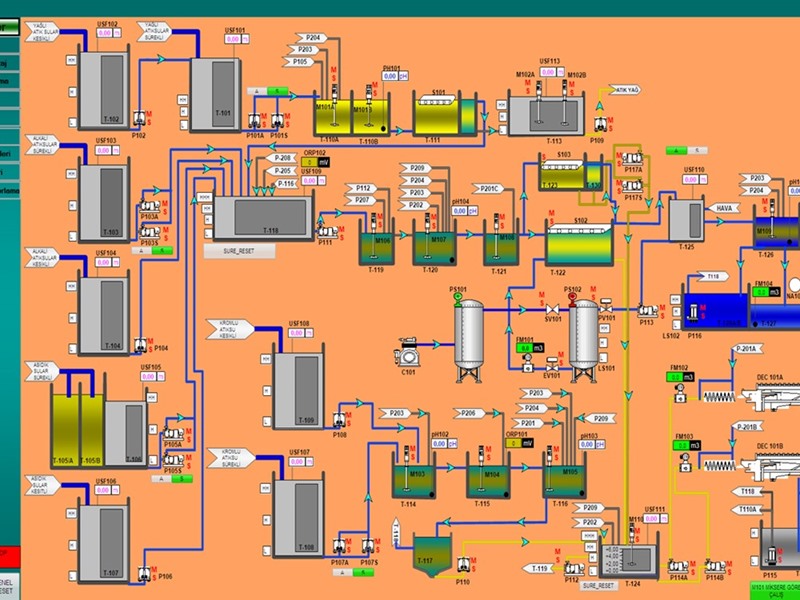Open mixer M103 in tank T-114

[407, 466]
